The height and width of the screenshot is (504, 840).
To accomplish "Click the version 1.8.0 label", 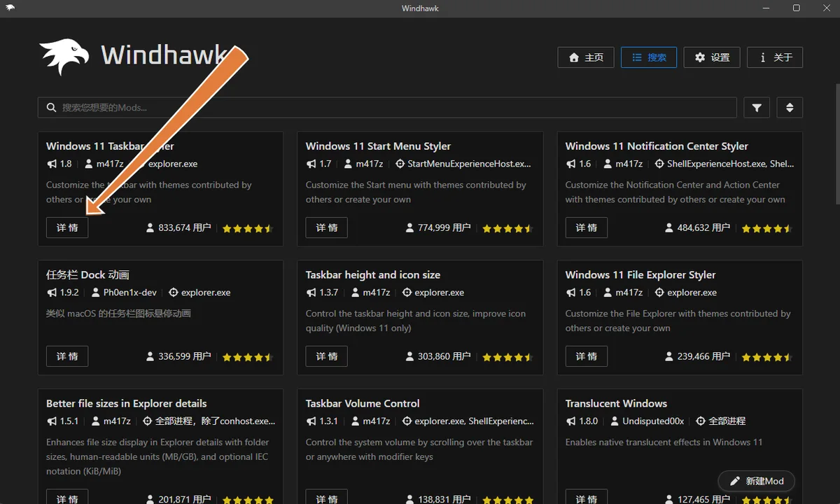I will (x=589, y=421).
